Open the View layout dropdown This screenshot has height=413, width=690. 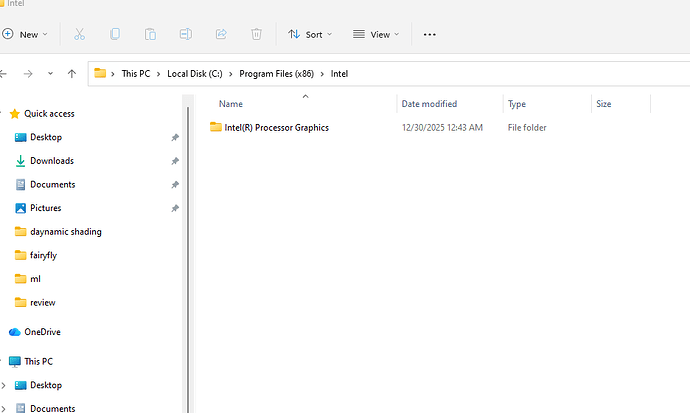(376, 34)
